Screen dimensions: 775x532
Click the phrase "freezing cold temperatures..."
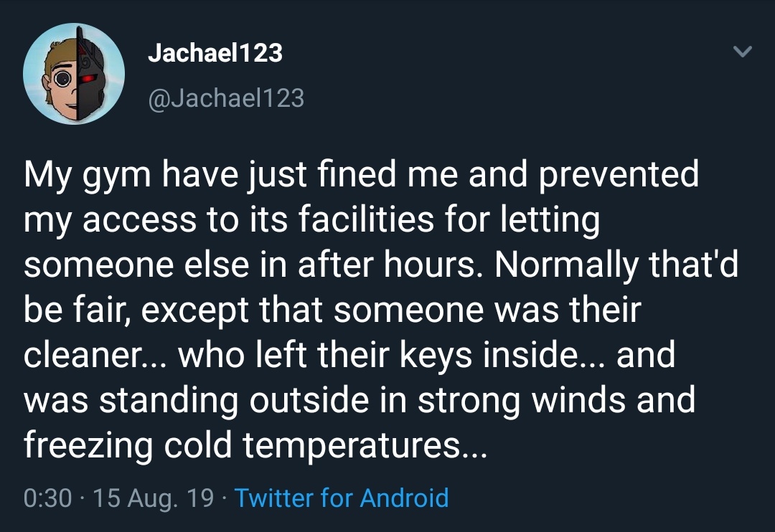click(x=255, y=447)
